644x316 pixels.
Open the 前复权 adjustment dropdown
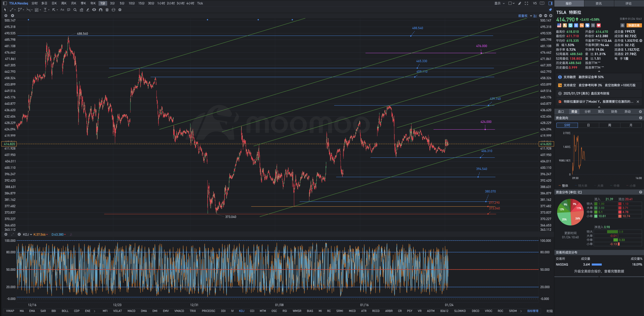pos(525,16)
